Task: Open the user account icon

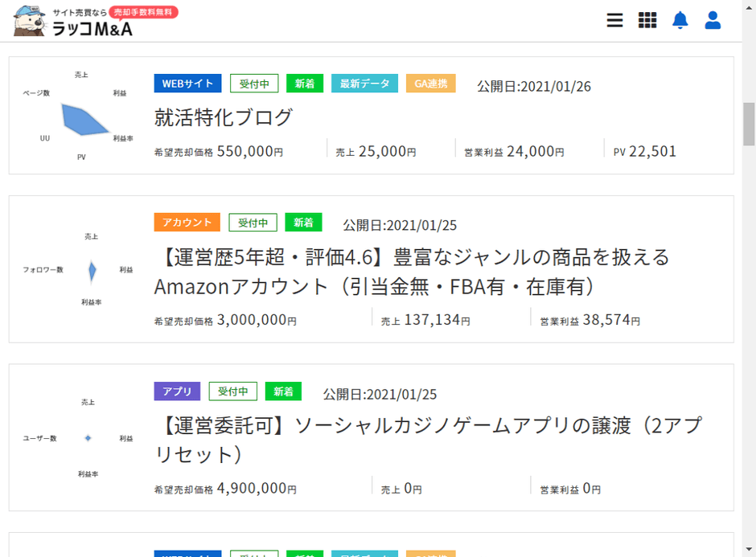Action: (713, 20)
